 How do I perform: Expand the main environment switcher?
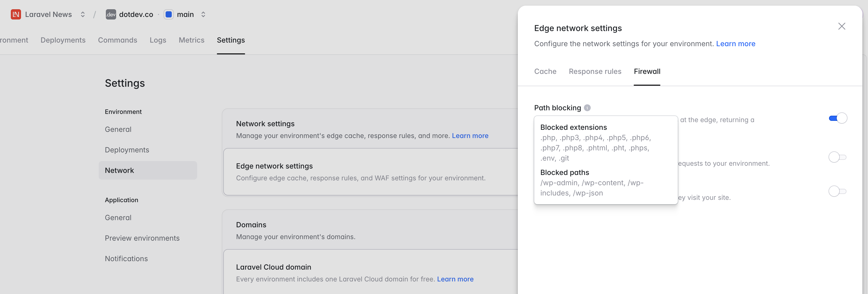[203, 14]
